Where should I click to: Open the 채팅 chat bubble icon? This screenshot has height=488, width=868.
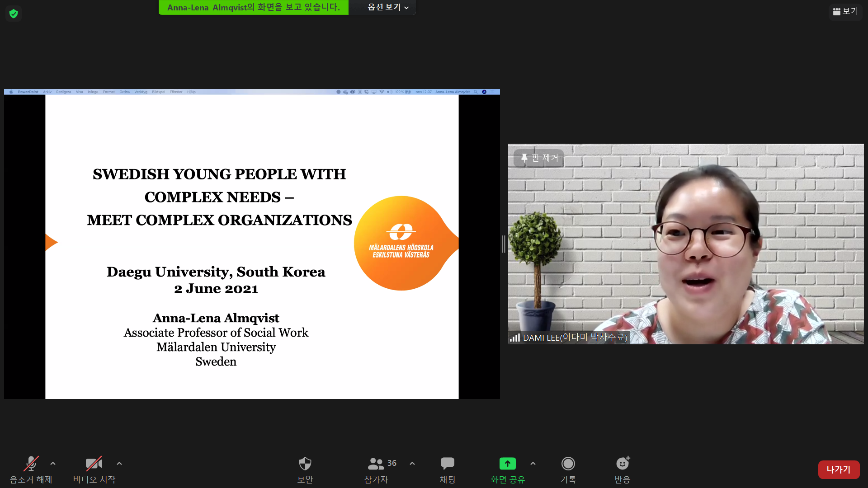[448, 469]
